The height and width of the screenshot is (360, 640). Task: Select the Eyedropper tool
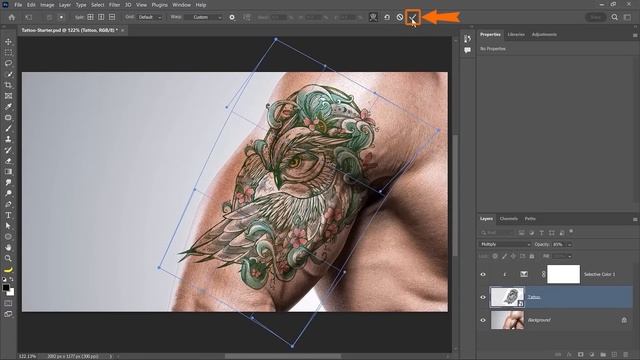pos(8,107)
